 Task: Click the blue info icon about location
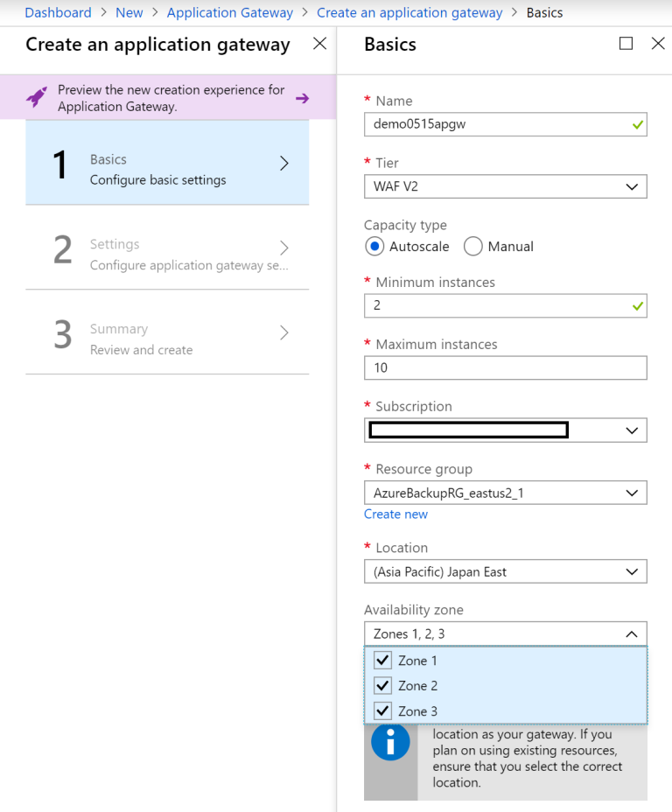(390, 741)
